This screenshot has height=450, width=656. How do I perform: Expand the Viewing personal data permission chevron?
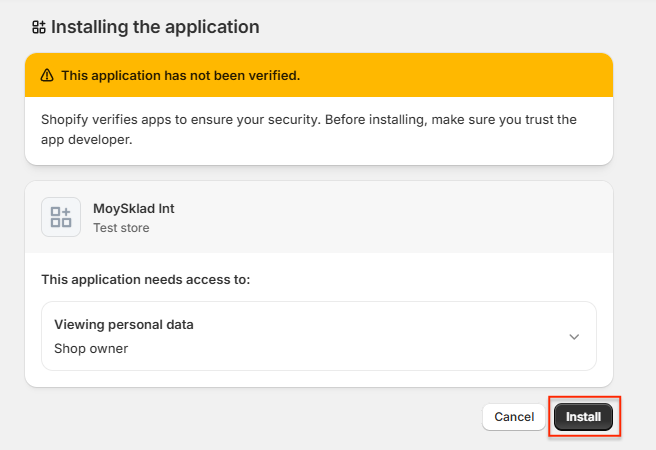(574, 337)
